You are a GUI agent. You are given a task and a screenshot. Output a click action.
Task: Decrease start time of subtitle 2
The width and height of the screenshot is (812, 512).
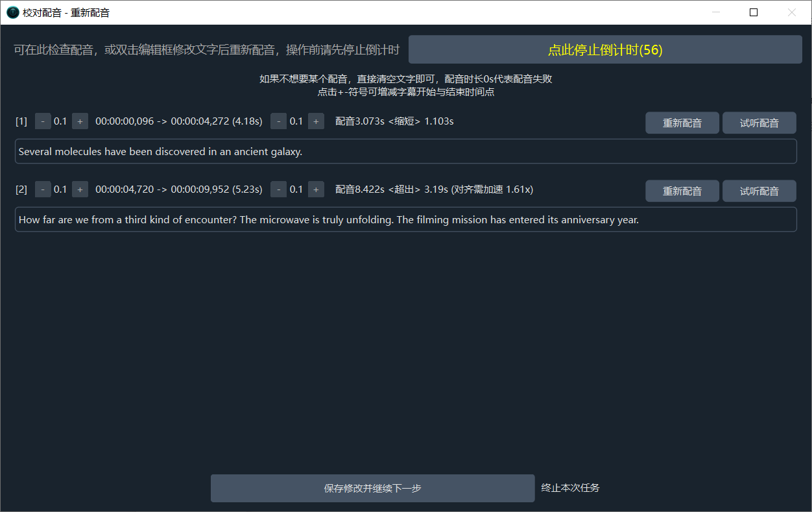coord(43,189)
